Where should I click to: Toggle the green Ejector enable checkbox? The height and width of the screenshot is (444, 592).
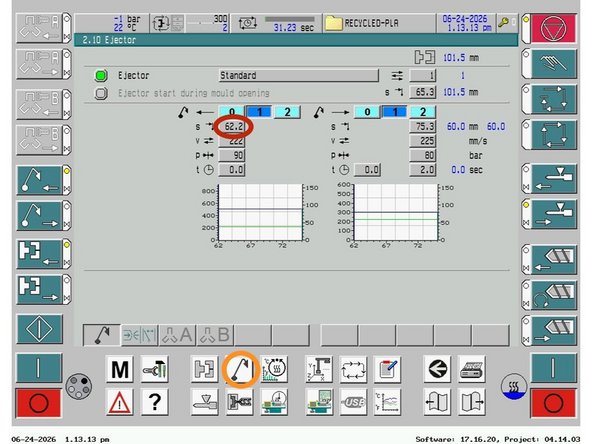click(100, 76)
